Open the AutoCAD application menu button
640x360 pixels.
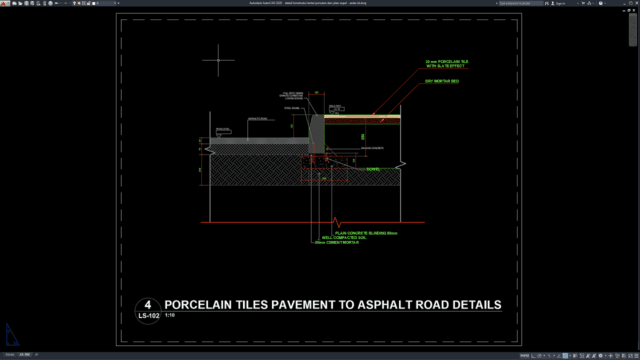coord(5,3)
